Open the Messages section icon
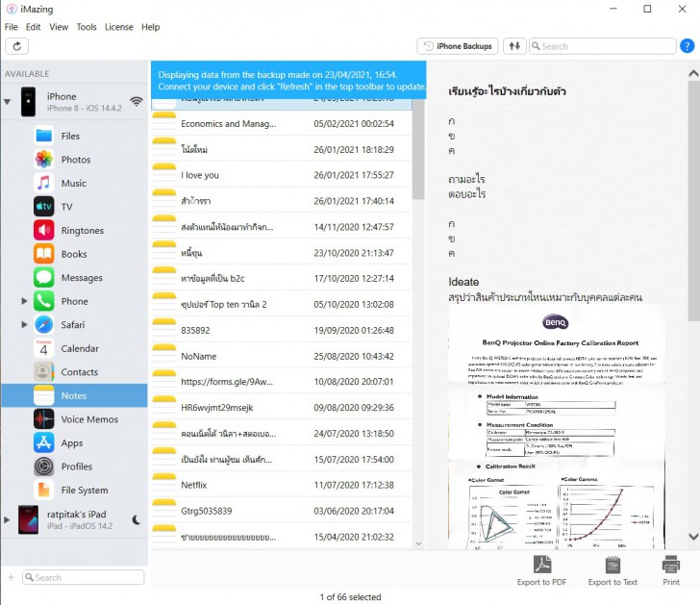This screenshot has height=605, width=700. click(x=44, y=277)
